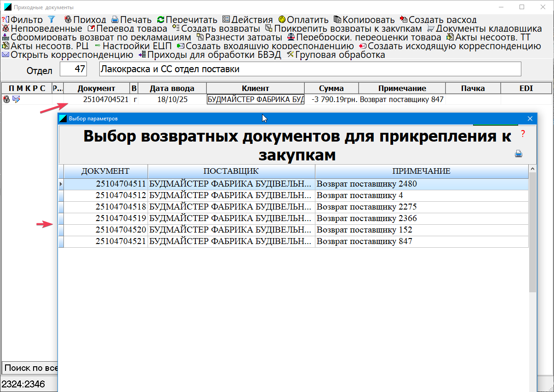554x392 pixels.
Task: Select the Непроведенные toolbar item
Action: click(42, 28)
